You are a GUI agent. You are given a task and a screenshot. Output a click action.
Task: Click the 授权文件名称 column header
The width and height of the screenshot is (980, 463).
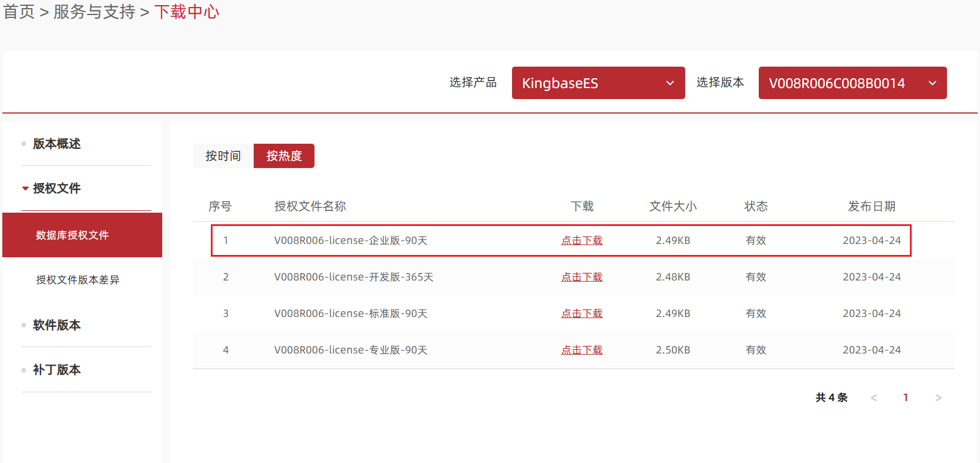pyautogui.click(x=310, y=206)
